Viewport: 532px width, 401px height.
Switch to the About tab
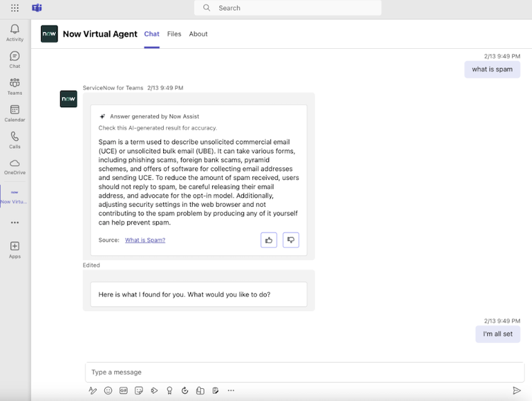pyautogui.click(x=198, y=34)
